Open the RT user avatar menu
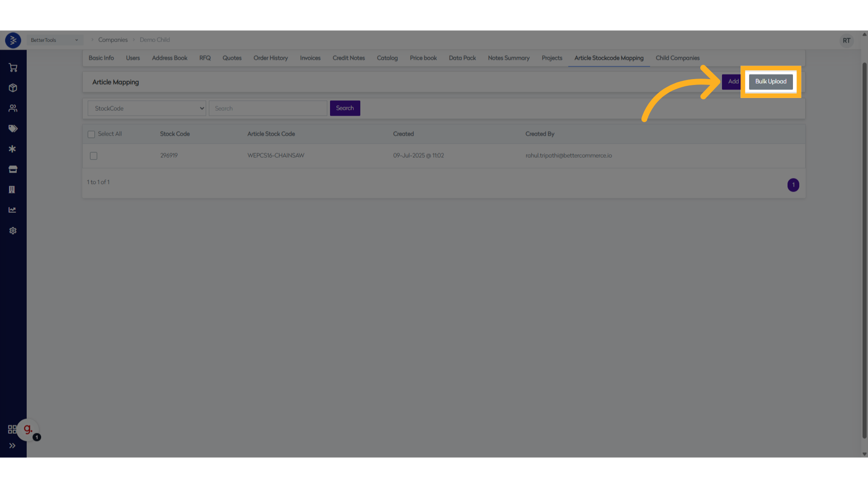The width and height of the screenshot is (868, 488). click(x=846, y=41)
